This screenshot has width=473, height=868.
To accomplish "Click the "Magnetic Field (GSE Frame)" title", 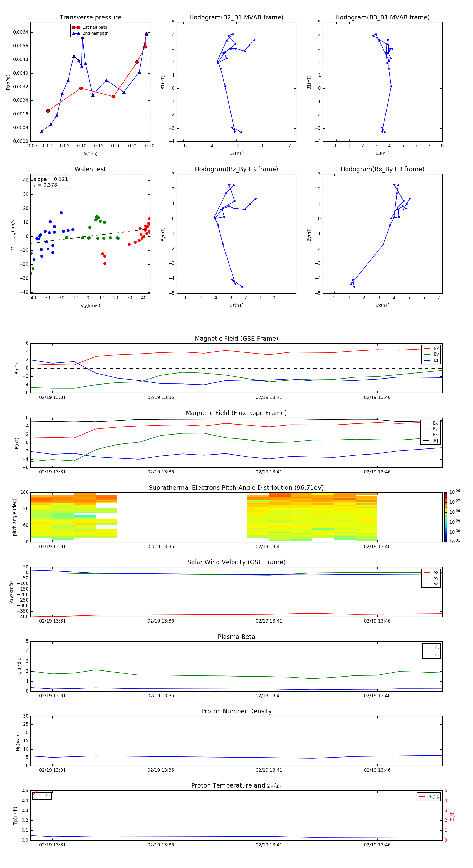I will point(236,339).
